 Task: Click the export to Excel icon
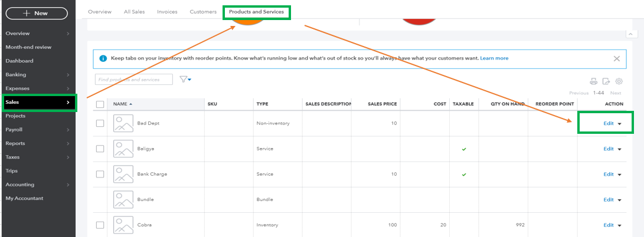click(606, 81)
